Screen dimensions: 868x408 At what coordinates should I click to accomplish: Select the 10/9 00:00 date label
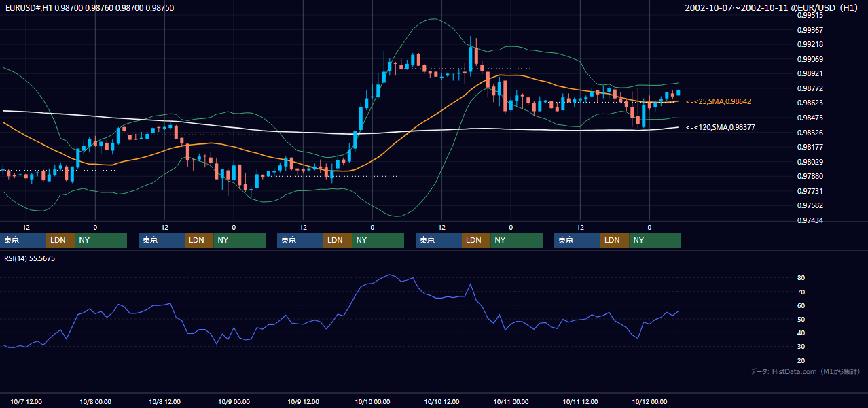[234, 402]
